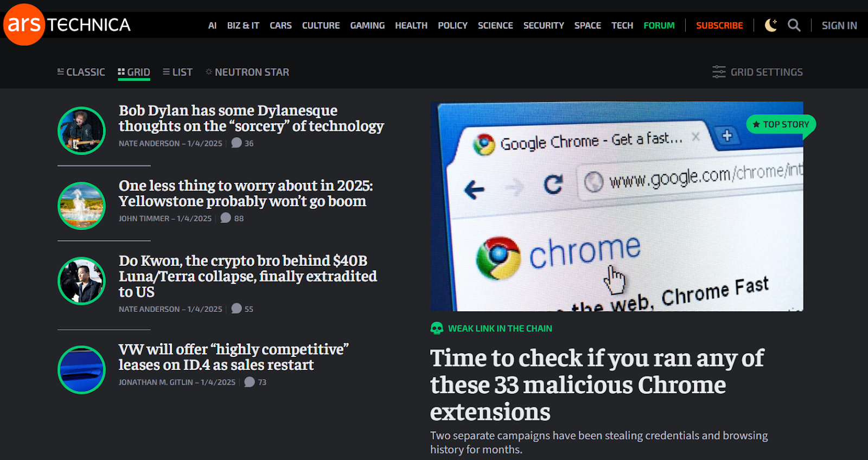Open the Biz & IT section
This screenshot has height=460, width=868.
(x=243, y=25)
